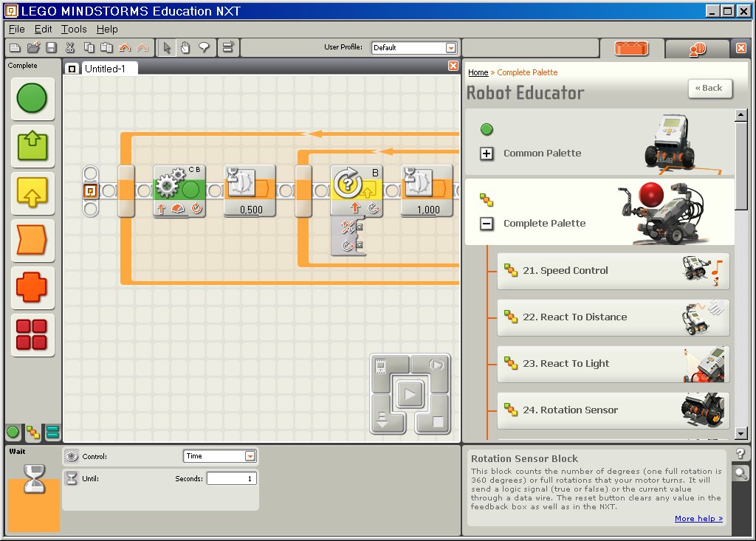Screen dimensions: 756x541
Task: Click the Seconds input field
Action: [231, 479]
